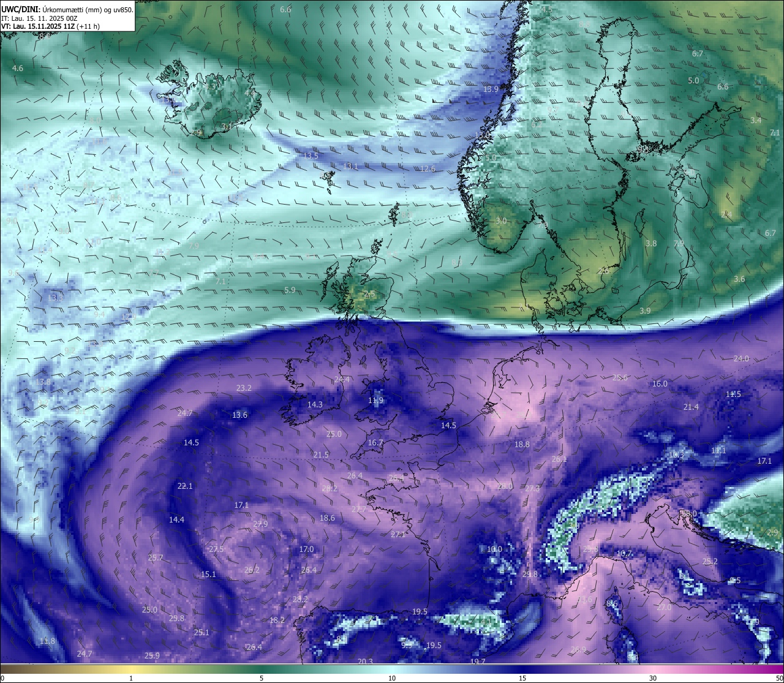
Task: Click the legend scale tick labeled 1
Action: coord(131,678)
